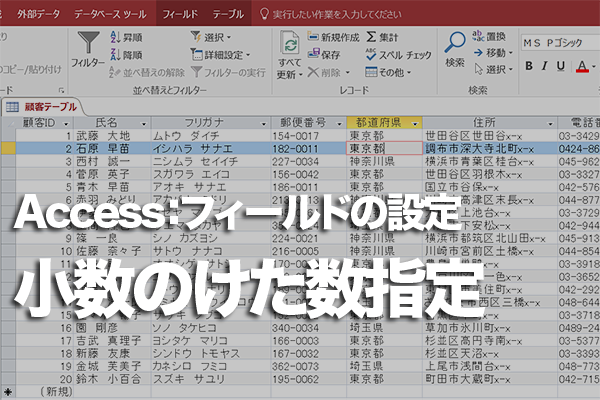The height and width of the screenshot is (400, 600).
Task: Open the 都道府県 column filter arrow
Action: tap(415, 124)
